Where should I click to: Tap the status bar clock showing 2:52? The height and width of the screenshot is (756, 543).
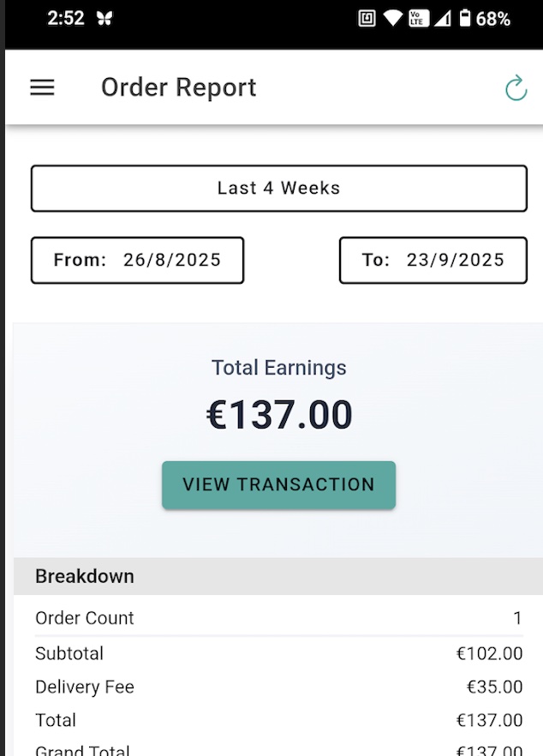pos(66,19)
